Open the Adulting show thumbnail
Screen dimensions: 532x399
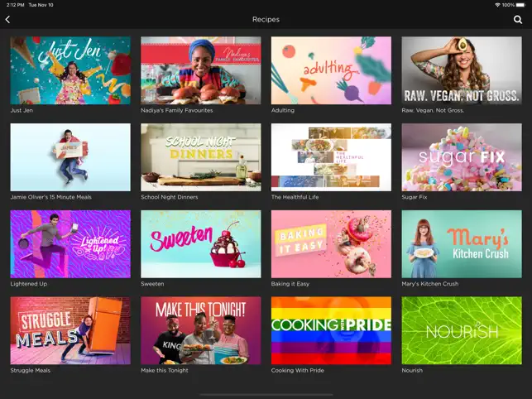click(x=331, y=70)
